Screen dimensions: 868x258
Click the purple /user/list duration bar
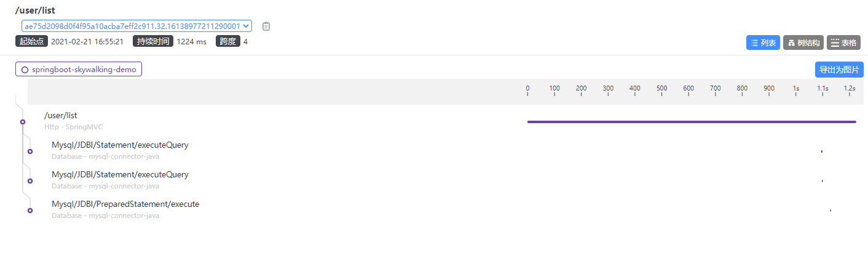click(691, 122)
